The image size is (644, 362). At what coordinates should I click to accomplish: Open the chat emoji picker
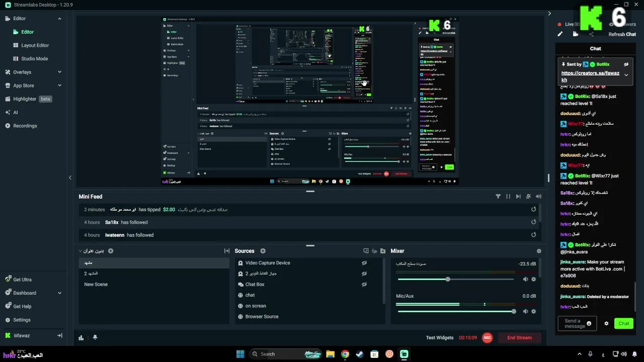click(589, 323)
